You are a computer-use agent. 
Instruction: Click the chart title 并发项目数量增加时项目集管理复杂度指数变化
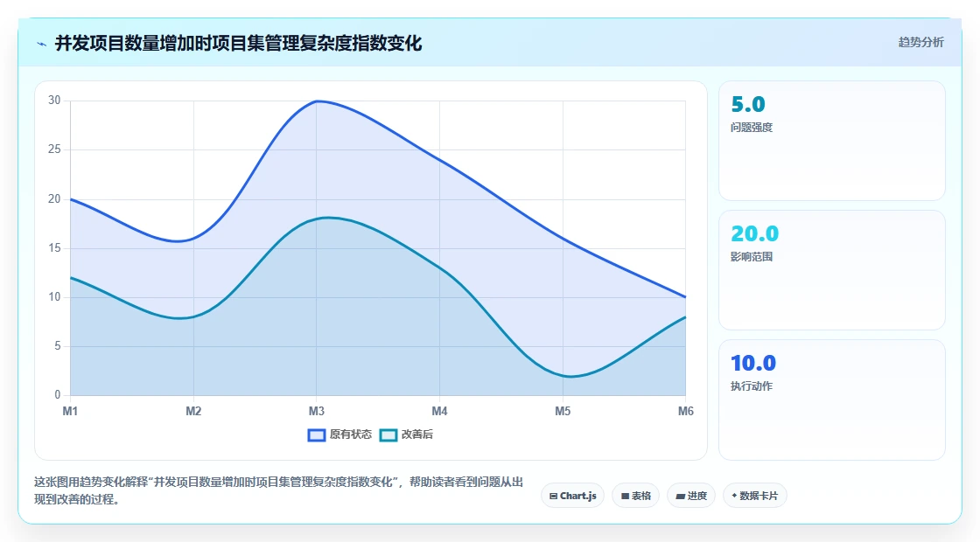[239, 44]
